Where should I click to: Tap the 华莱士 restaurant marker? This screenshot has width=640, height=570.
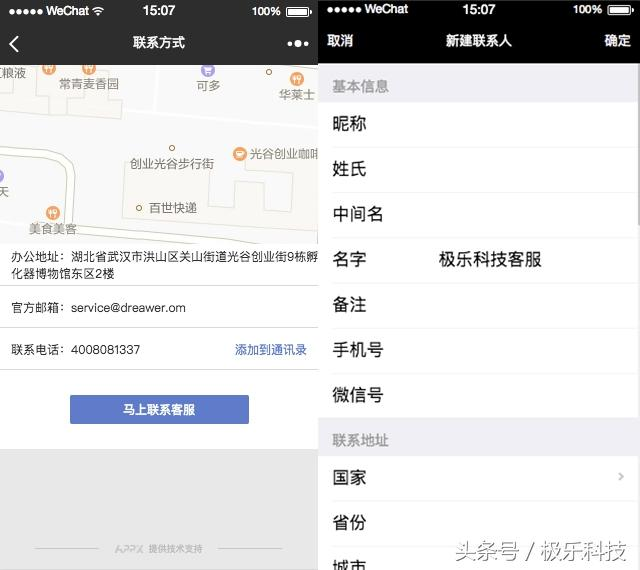[297, 78]
